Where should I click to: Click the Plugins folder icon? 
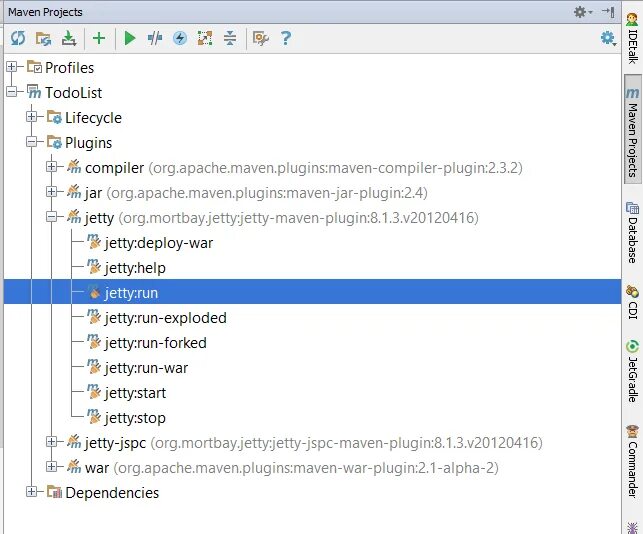[54, 142]
